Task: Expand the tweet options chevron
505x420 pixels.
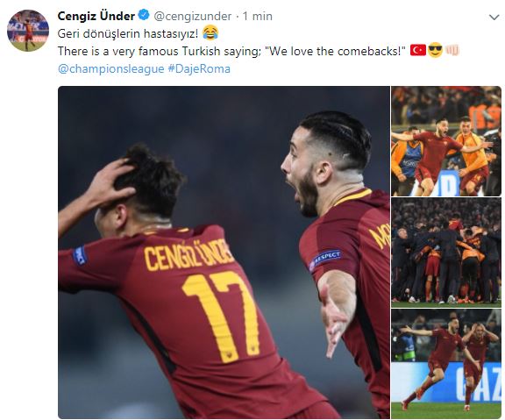Action: pyautogui.click(x=494, y=17)
